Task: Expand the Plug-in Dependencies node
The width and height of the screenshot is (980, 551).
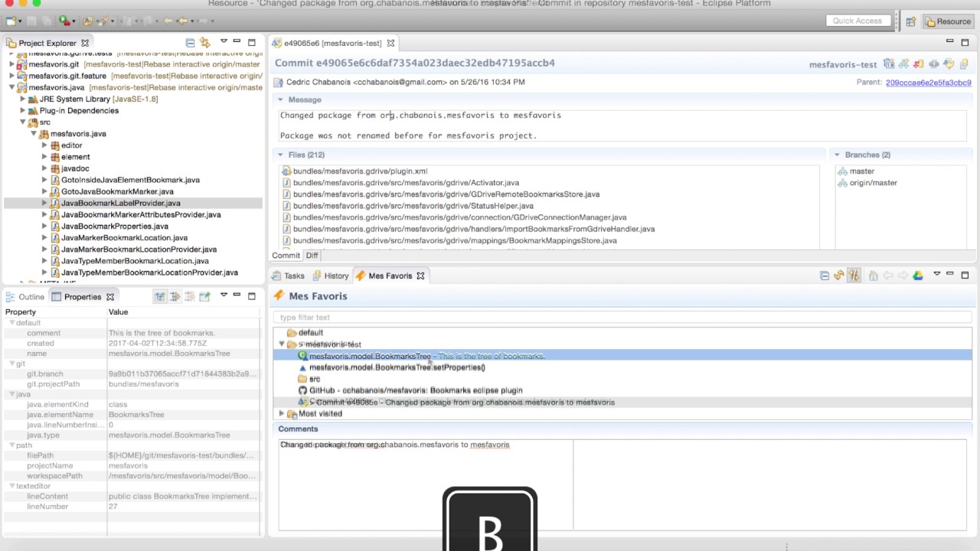Action: coord(22,111)
